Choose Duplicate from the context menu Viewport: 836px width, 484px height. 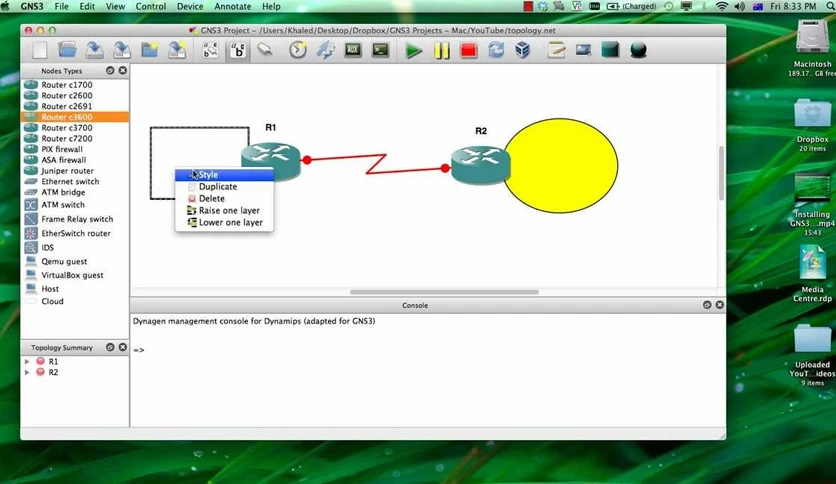(224, 187)
